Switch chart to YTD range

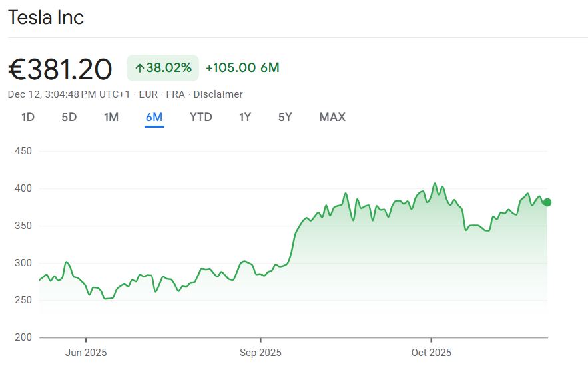click(201, 118)
